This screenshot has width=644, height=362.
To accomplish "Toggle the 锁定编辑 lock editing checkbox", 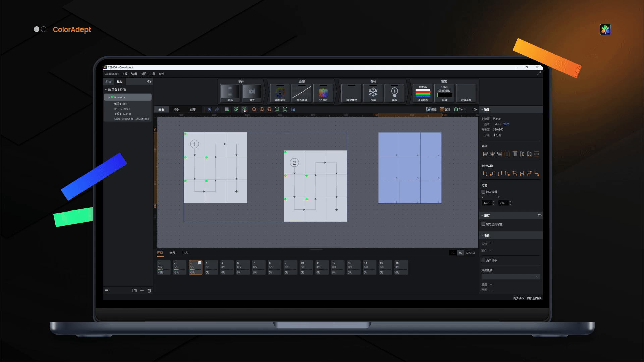I will pyautogui.click(x=483, y=192).
